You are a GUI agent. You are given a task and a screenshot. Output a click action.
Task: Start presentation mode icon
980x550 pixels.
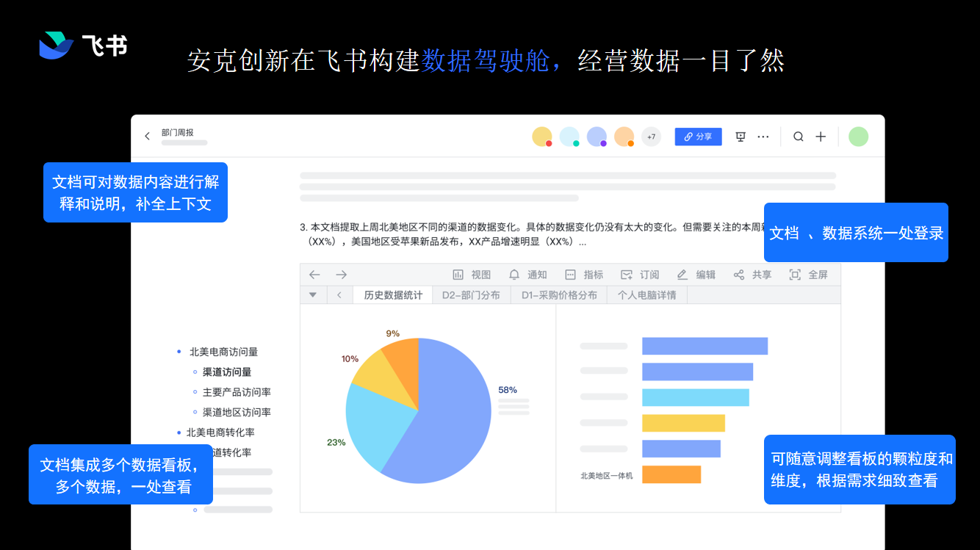coord(741,137)
